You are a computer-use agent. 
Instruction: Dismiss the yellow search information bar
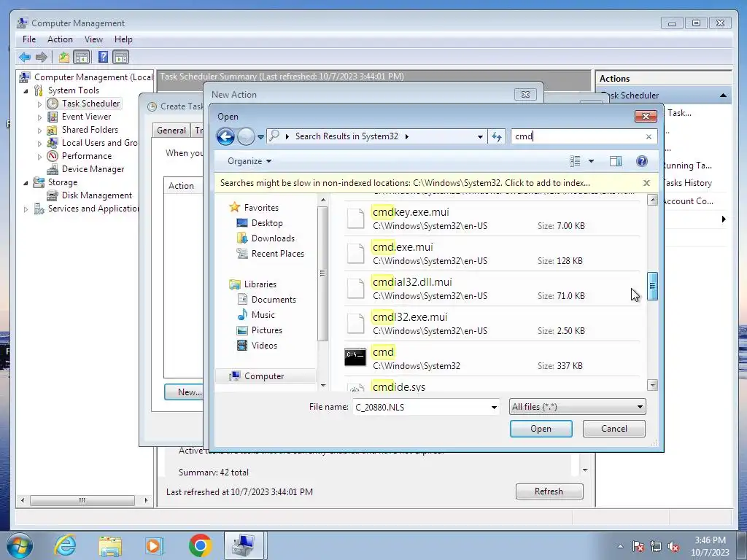pyautogui.click(x=646, y=183)
